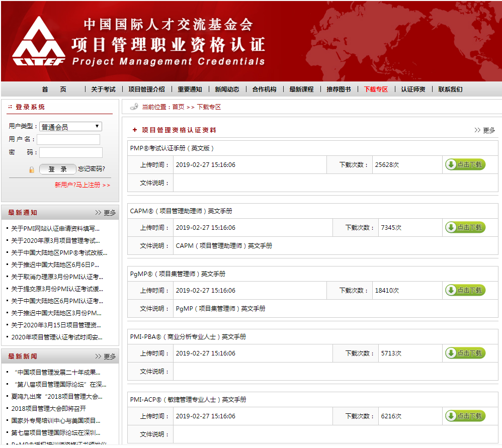Image resolution: width=502 pixels, height=448 pixels.
Task: Download the PMI-PBA® 英文手册 file
Action: pyautogui.click(x=465, y=353)
